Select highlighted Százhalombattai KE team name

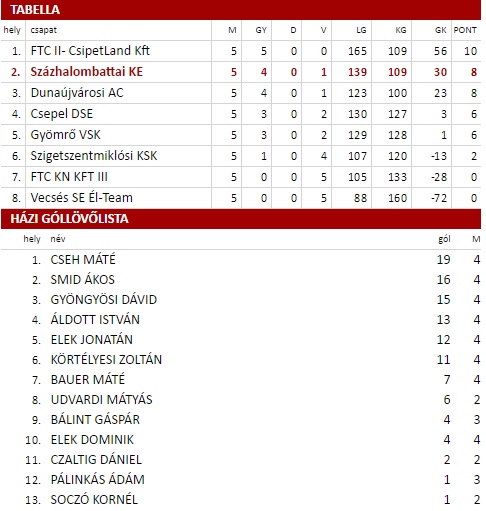point(86,72)
